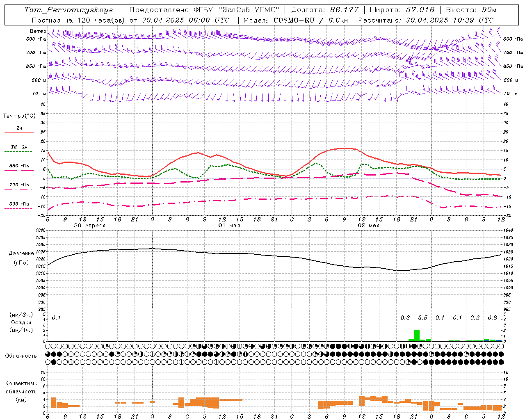The height and width of the screenshot is (420, 525).
Task: Click the (мм/3ч.) precipitation unit label
Action: point(21,315)
